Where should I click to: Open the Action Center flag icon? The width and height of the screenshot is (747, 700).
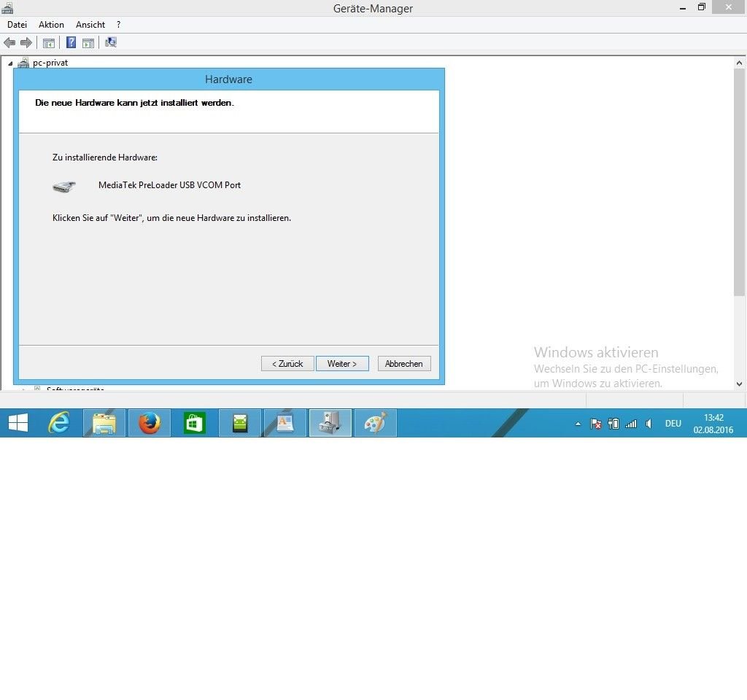(595, 424)
